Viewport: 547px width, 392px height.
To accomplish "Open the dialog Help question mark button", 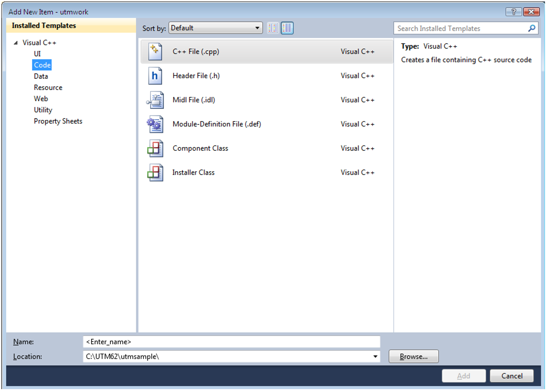I will click(513, 12).
